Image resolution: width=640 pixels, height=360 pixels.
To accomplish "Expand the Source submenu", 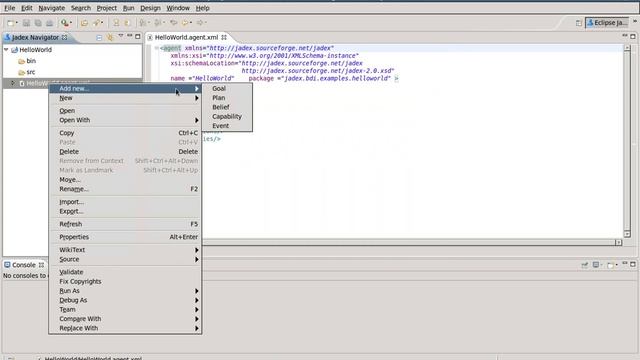I will [x=125, y=259].
